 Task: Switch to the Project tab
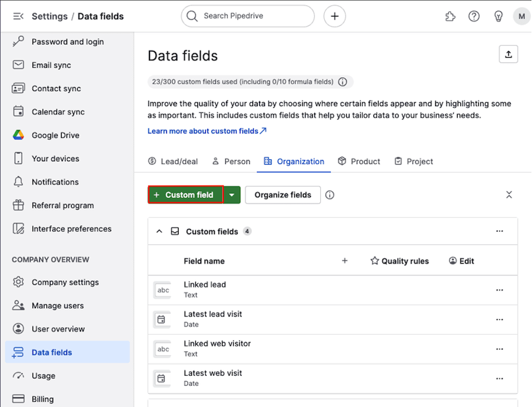[x=414, y=161]
